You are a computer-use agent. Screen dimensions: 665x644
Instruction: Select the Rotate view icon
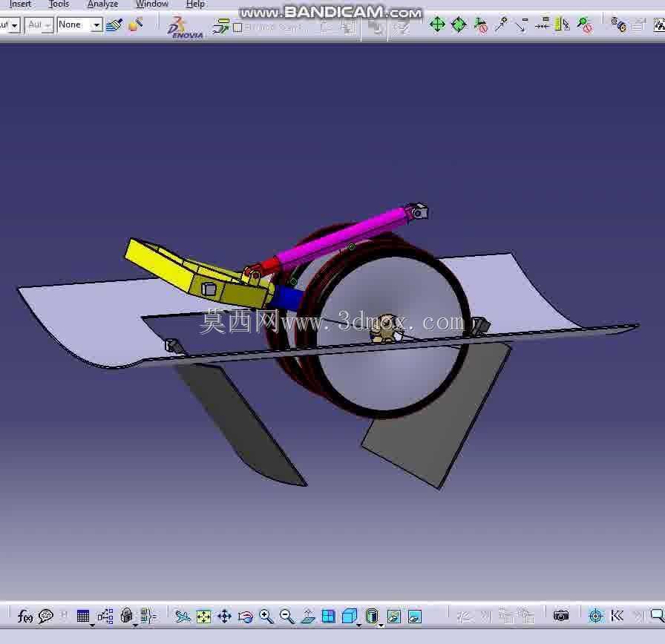(x=245, y=617)
